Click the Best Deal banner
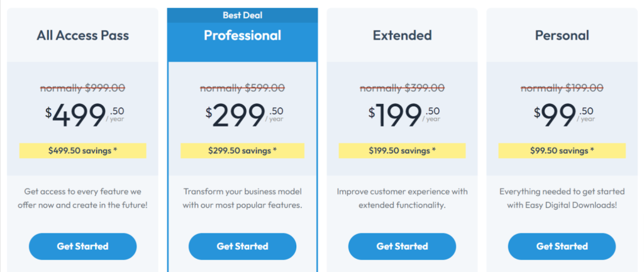This screenshot has width=644, height=272. click(x=242, y=16)
